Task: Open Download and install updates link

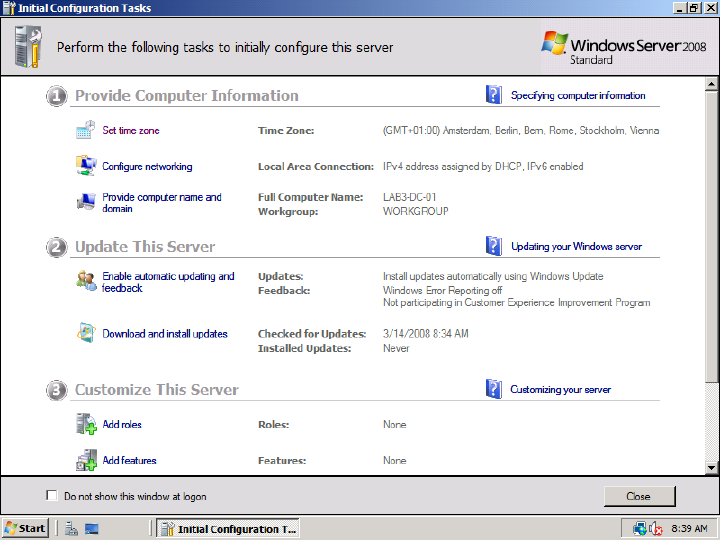Action: [165, 334]
